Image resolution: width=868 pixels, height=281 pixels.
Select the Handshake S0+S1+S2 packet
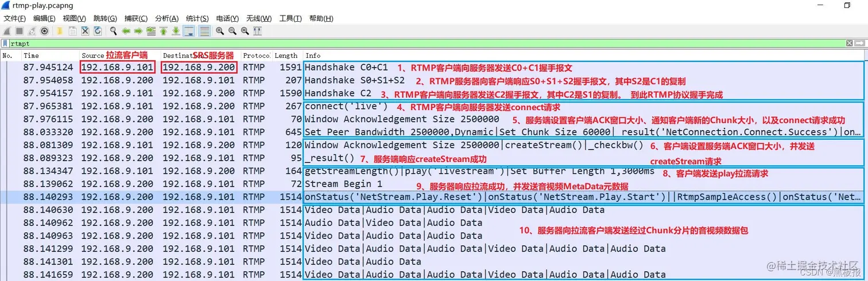pyautogui.click(x=433, y=80)
